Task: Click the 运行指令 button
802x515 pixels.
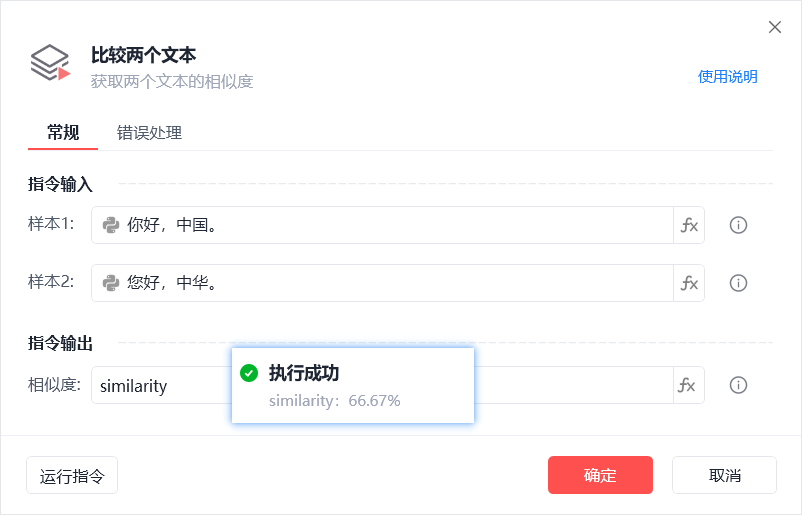Action: tap(72, 475)
